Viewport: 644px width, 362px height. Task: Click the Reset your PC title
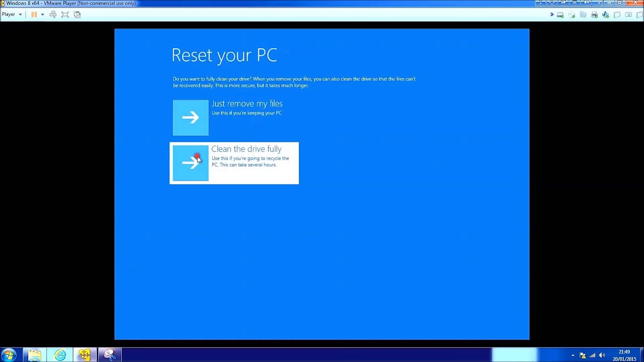pos(224,55)
